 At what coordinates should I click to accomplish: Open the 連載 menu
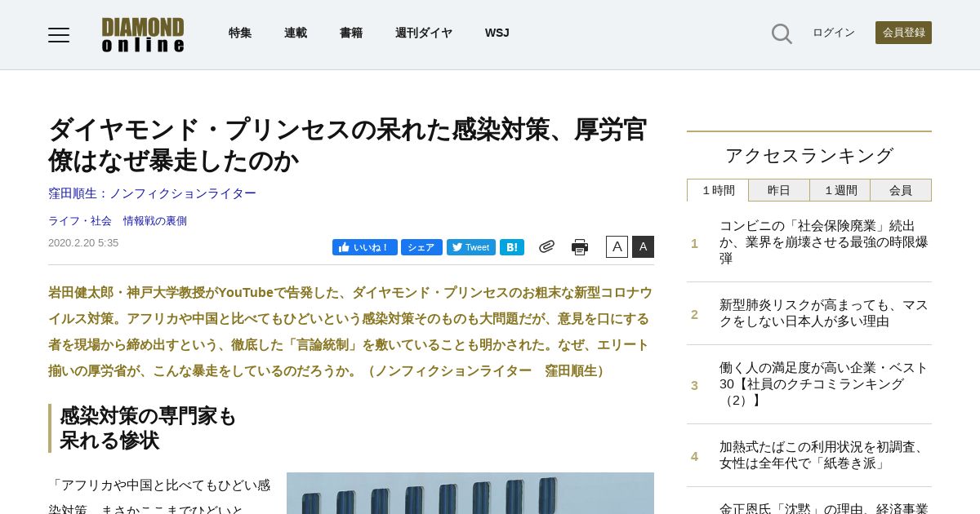point(296,33)
